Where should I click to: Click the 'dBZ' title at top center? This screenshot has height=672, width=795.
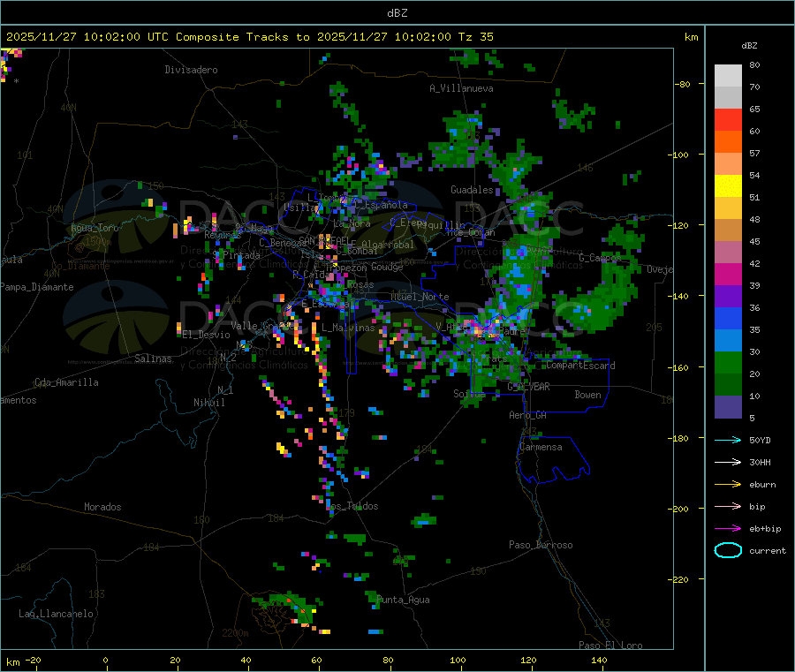click(397, 13)
